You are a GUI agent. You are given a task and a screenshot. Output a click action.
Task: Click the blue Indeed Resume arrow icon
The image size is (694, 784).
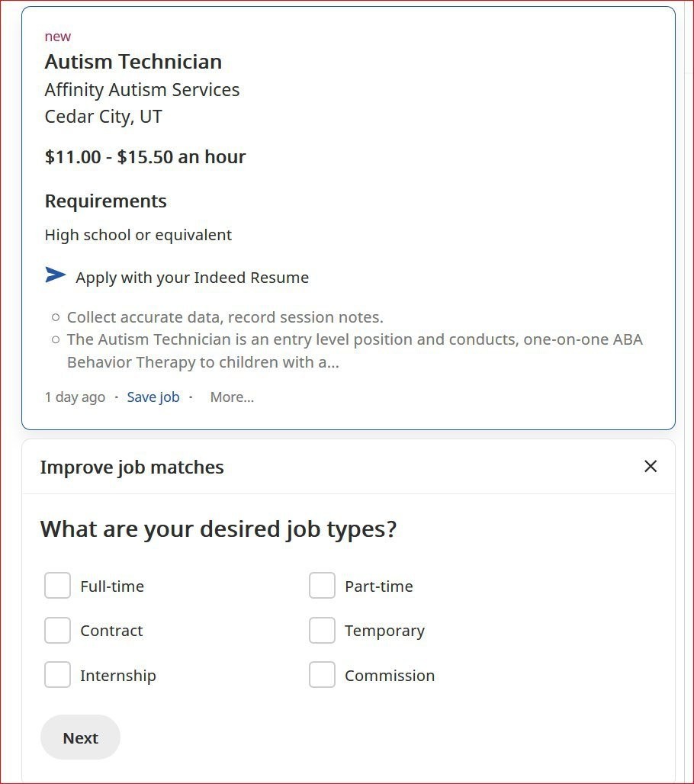[x=55, y=275]
